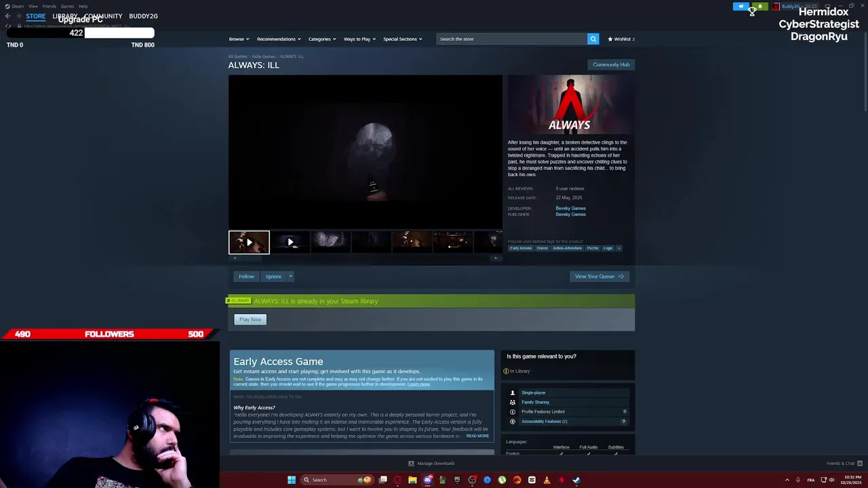Screen dimensions: 868x488
Task: Click in the Search the store field
Action: click(x=512, y=39)
